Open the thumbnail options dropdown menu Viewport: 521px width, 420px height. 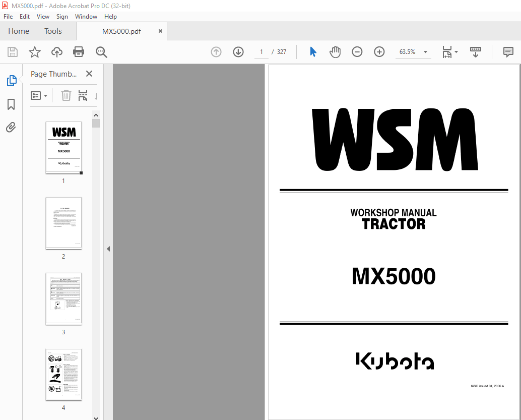click(39, 95)
